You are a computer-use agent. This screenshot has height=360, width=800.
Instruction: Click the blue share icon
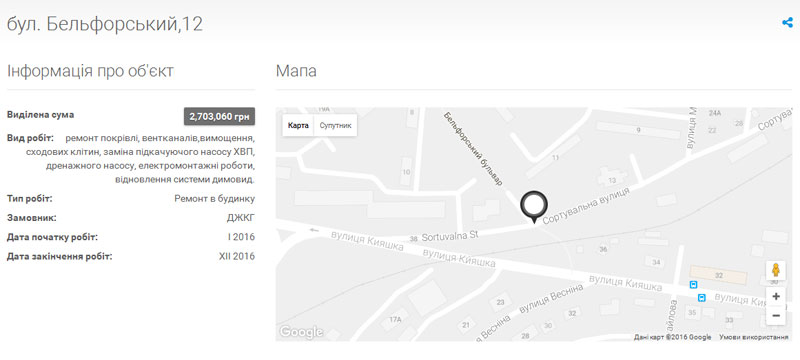[x=787, y=23]
